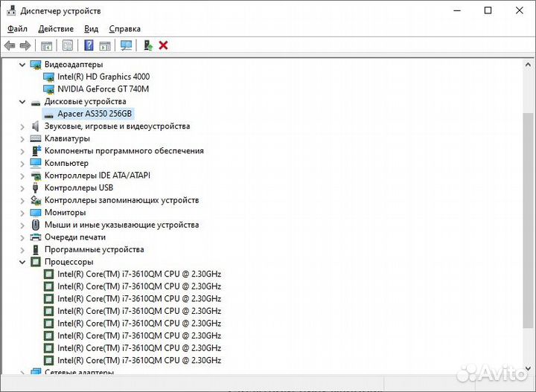Click the Device Manager title bar icon
The width and height of the screenshot is (536, 392).
[11, 10]
